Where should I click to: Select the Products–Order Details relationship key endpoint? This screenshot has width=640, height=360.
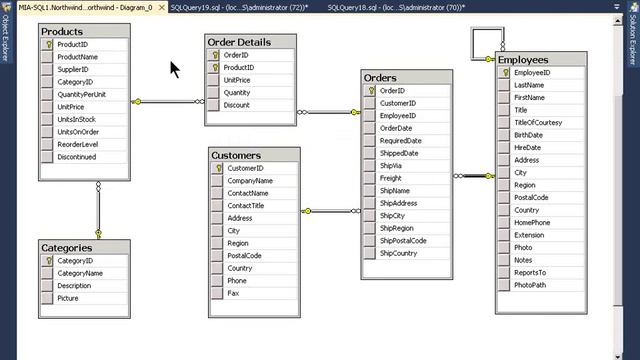coord(137,102)
